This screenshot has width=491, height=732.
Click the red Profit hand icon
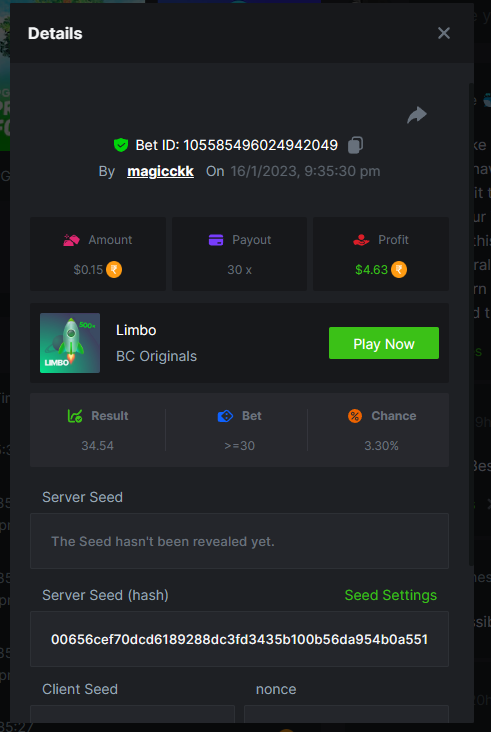(x=361, y=240)
